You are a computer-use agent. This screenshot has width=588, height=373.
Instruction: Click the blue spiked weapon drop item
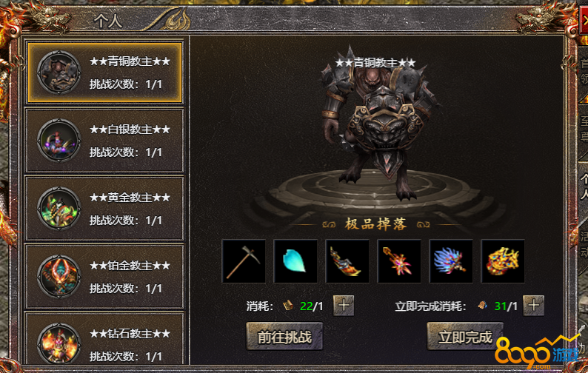tap(451, 261)
